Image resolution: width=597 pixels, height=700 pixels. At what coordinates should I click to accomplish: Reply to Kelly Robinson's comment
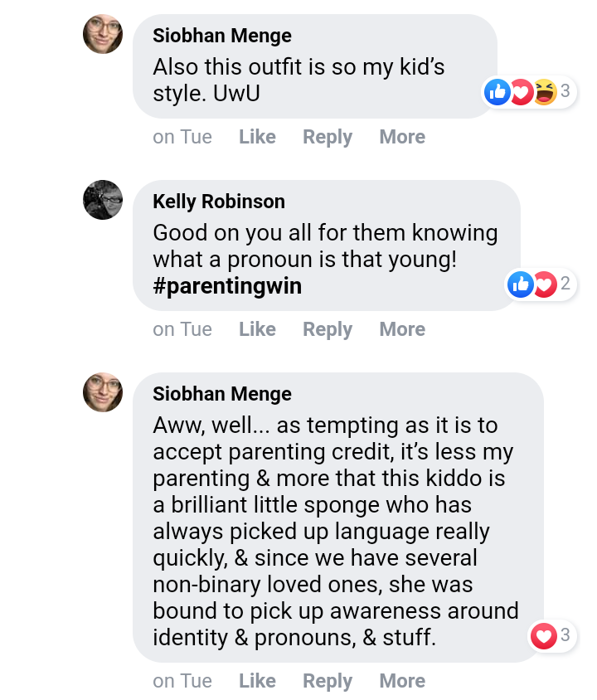(328, 329)
